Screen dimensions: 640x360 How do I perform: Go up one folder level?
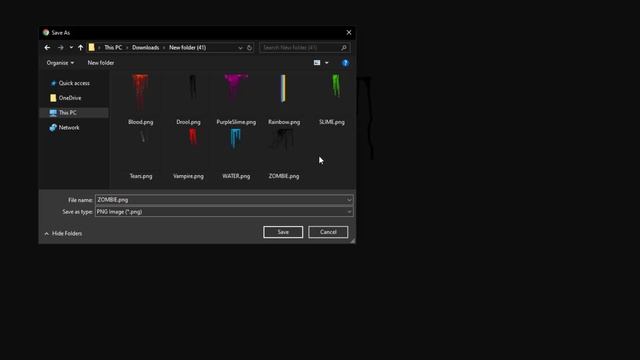tap(80, 48)
